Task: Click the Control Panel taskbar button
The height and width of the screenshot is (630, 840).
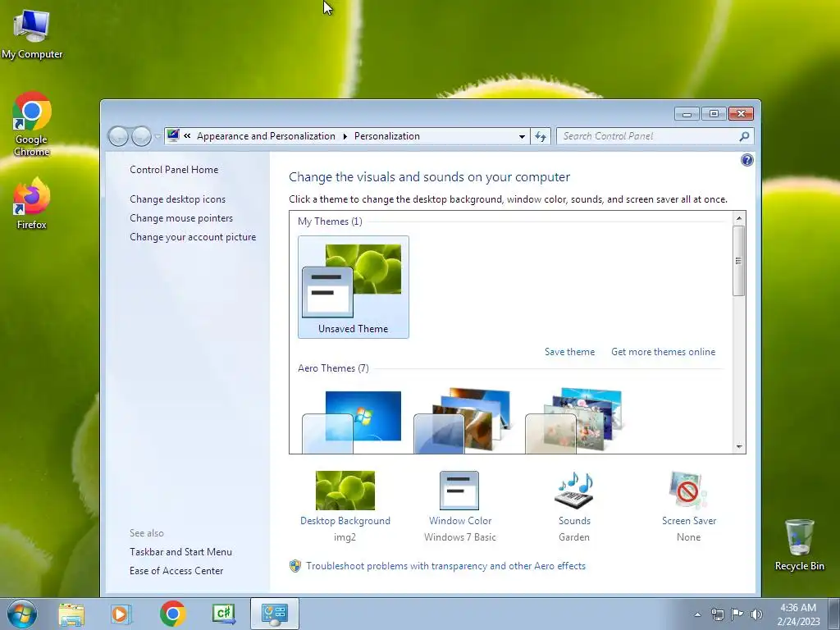Action: point(274,614)
